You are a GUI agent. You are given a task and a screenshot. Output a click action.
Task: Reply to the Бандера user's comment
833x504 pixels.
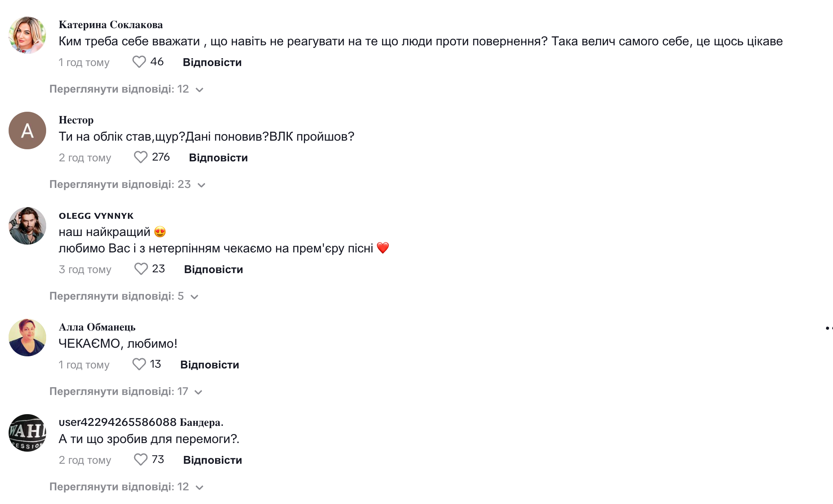pyautogui.click(x=212, y=460)
